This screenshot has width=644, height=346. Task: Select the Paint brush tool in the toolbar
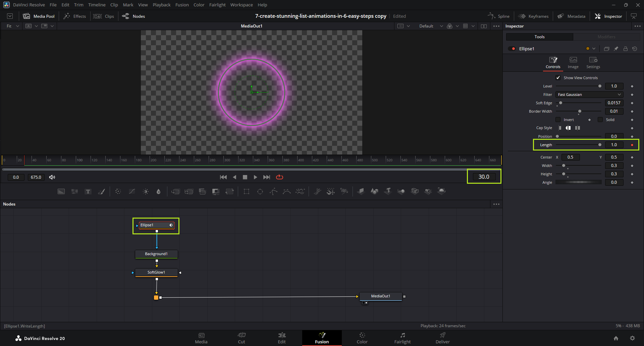click(101, 191)
